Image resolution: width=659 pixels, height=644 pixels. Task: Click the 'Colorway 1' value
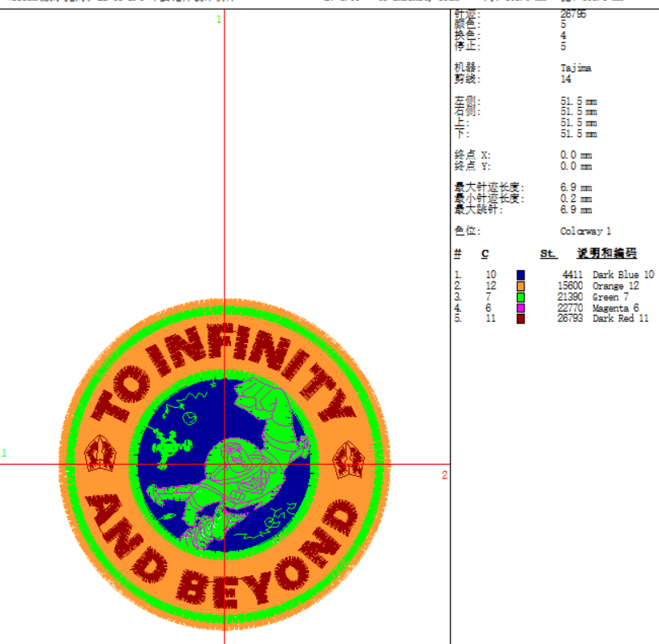point(585,231)
